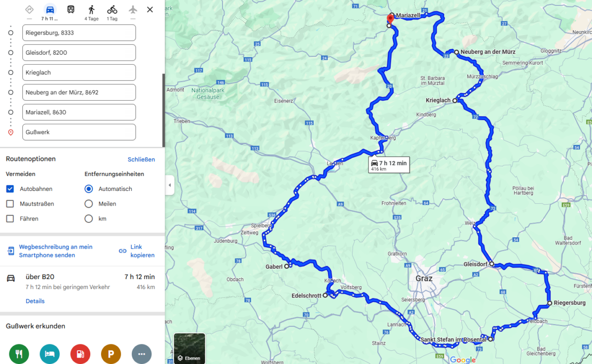Open route Details link
This screenshot has height=364, width=592.
click(35, 301)
